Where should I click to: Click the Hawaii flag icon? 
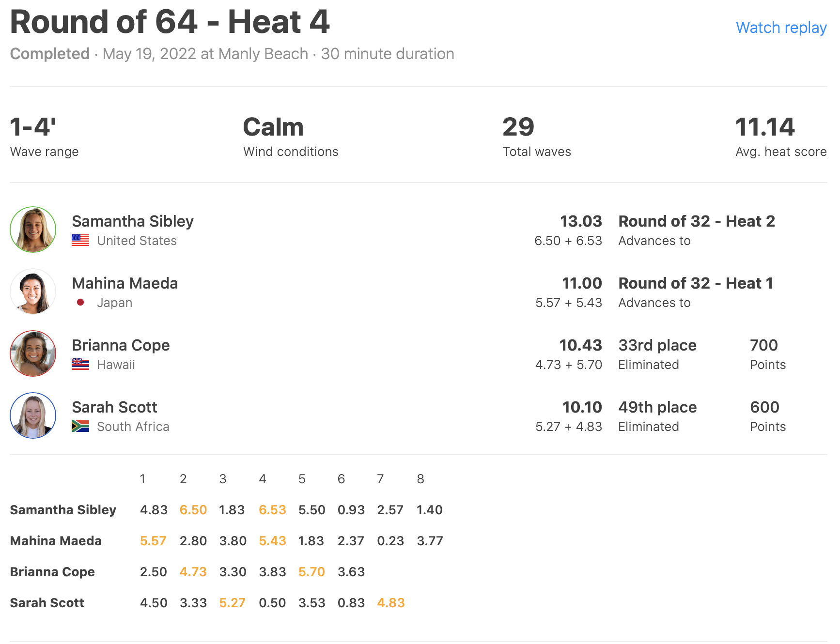coord(80,364)
